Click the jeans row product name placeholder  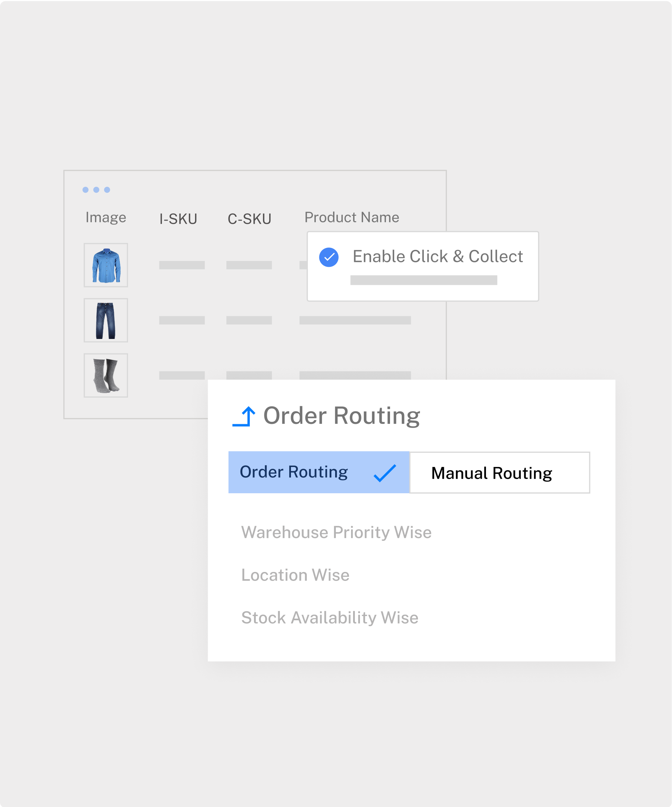[x=355, y=320]
